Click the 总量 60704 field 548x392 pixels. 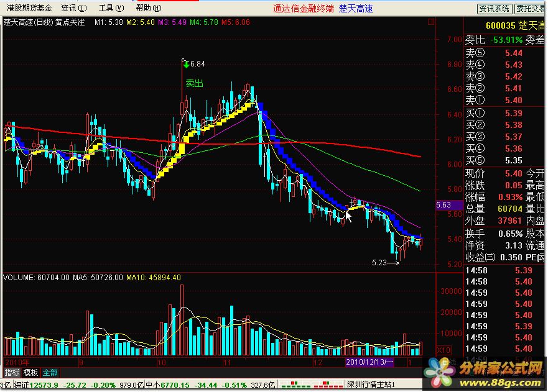[x=494, y=209]
